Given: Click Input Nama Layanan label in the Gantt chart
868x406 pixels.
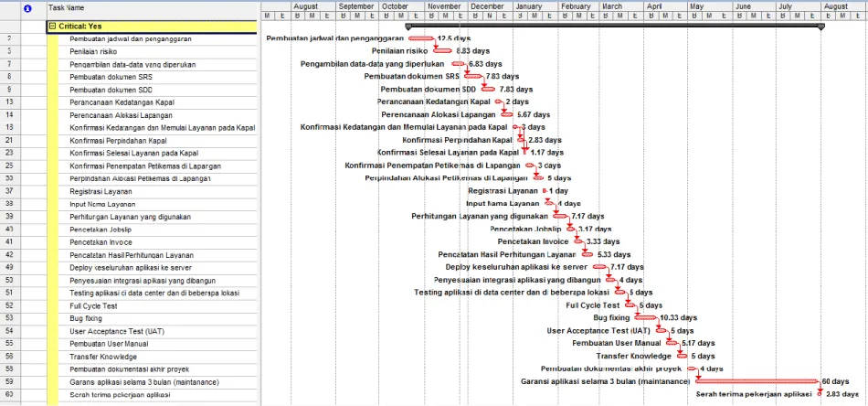Looking at the screenshot, I should pos(503,204).
